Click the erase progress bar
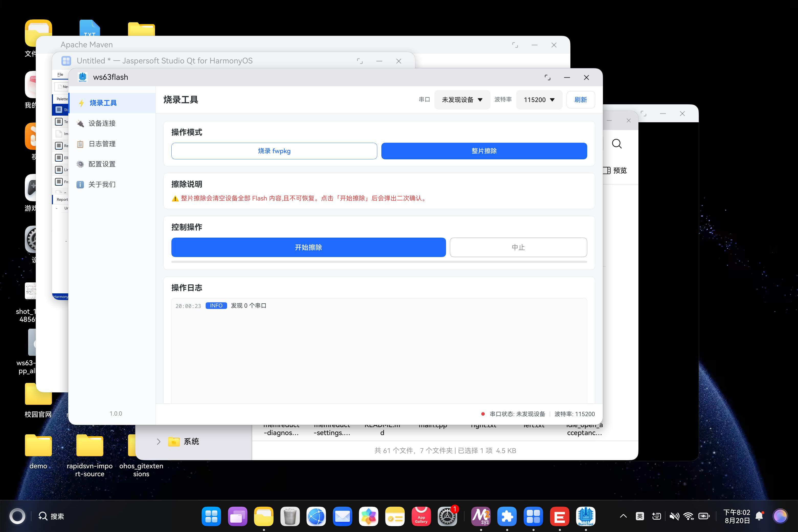The width and height of the screenshot is (798, 532). click(x=379, y=262)
